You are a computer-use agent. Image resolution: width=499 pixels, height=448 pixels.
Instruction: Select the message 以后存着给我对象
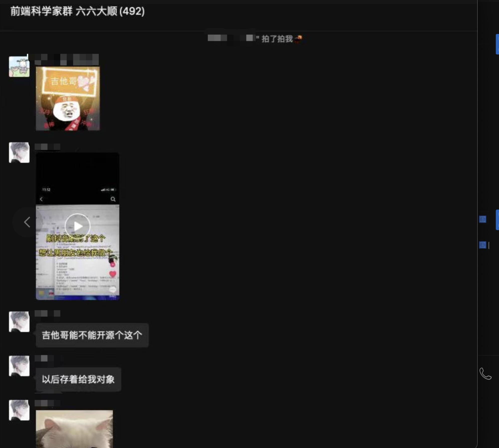[78, 379]
